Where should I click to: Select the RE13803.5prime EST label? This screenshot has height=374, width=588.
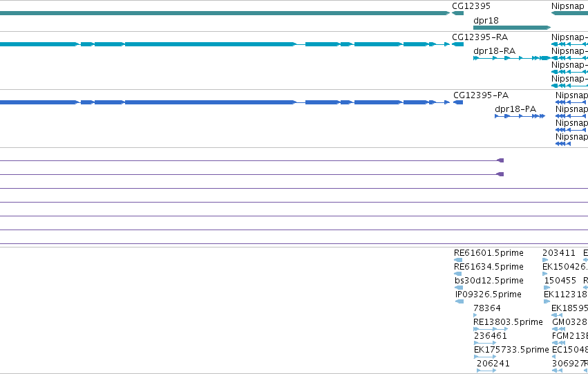[x=508, y=322]
